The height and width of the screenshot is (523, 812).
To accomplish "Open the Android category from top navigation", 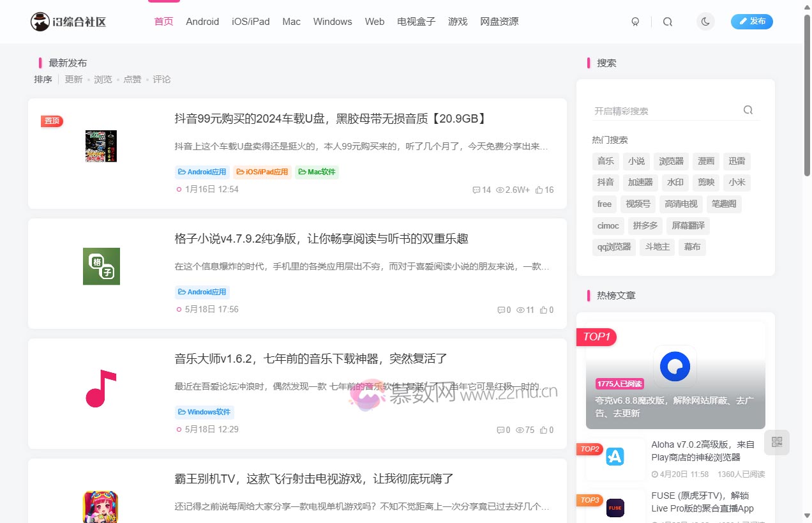I will [202, 21].
